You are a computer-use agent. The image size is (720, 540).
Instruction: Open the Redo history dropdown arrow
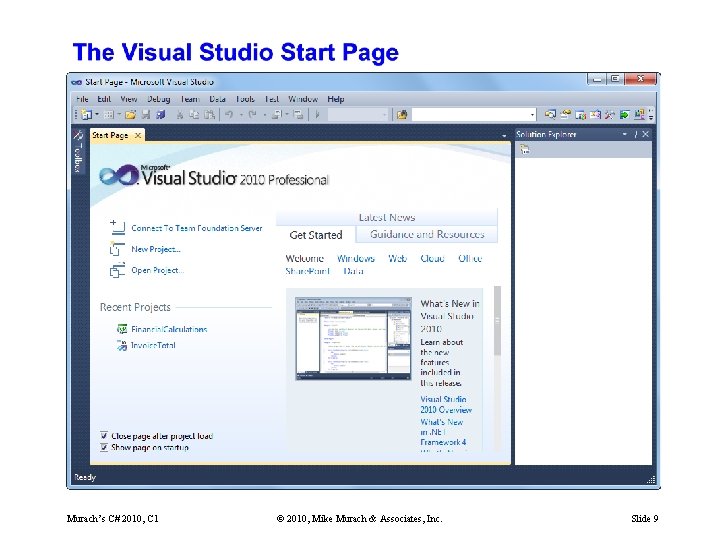264,114
